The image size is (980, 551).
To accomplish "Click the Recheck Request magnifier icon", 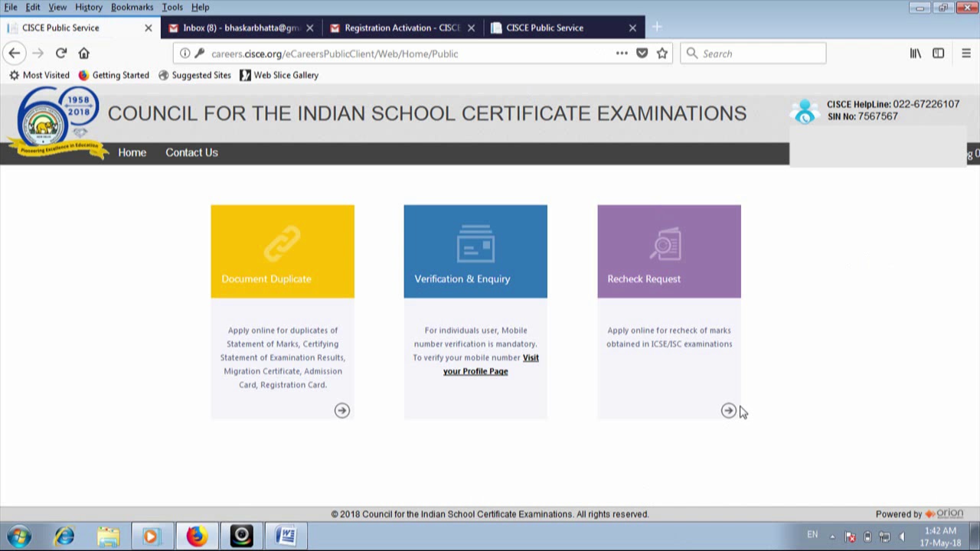I will tap(666, 244).
